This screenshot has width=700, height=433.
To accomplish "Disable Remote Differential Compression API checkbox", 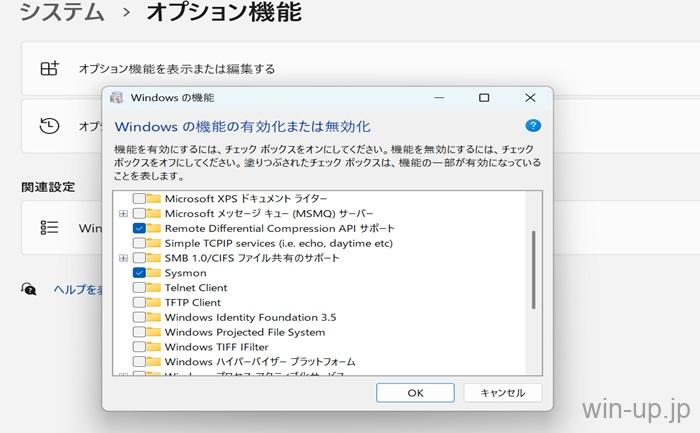I will [139, 228].
